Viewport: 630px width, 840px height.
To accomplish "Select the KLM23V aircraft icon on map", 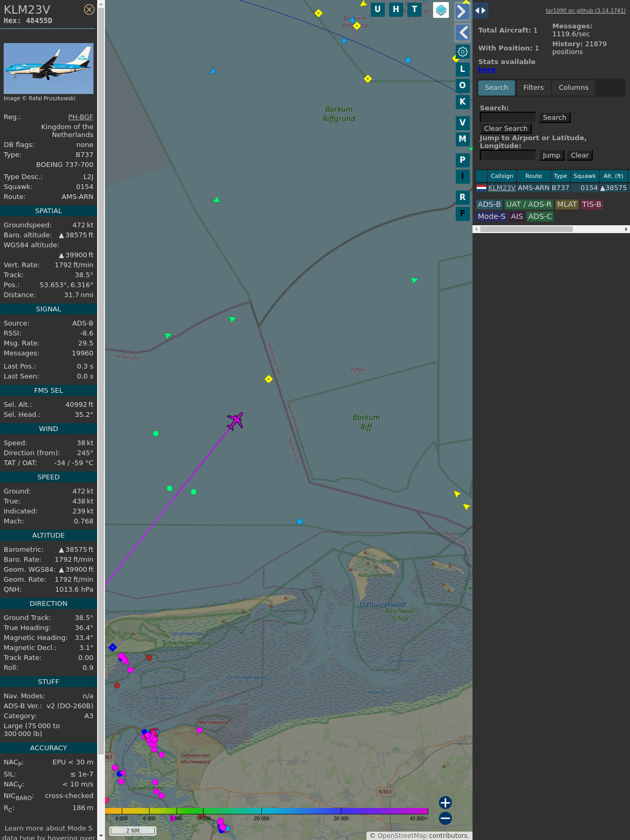I will 235,421.
